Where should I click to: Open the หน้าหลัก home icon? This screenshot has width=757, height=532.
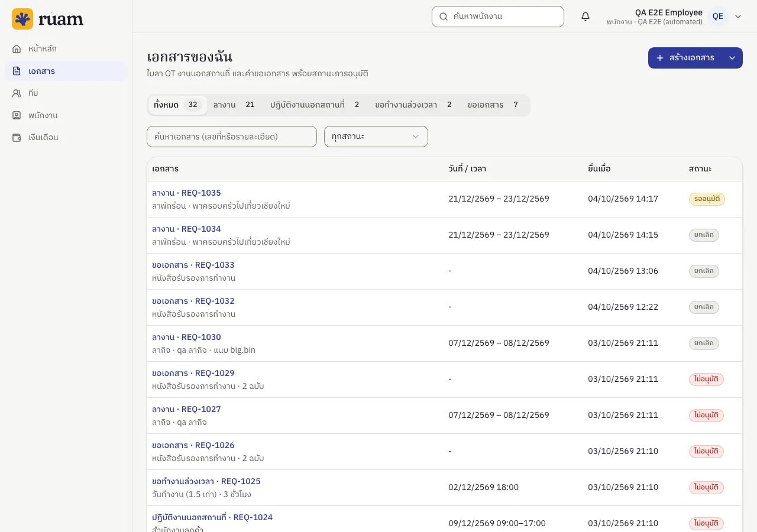coord(17,49)
